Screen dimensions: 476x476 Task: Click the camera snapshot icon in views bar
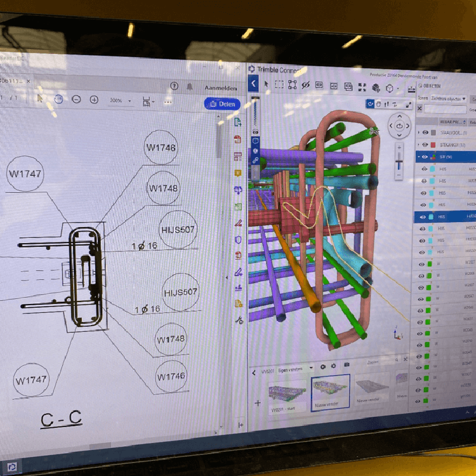tap(347, 364)
